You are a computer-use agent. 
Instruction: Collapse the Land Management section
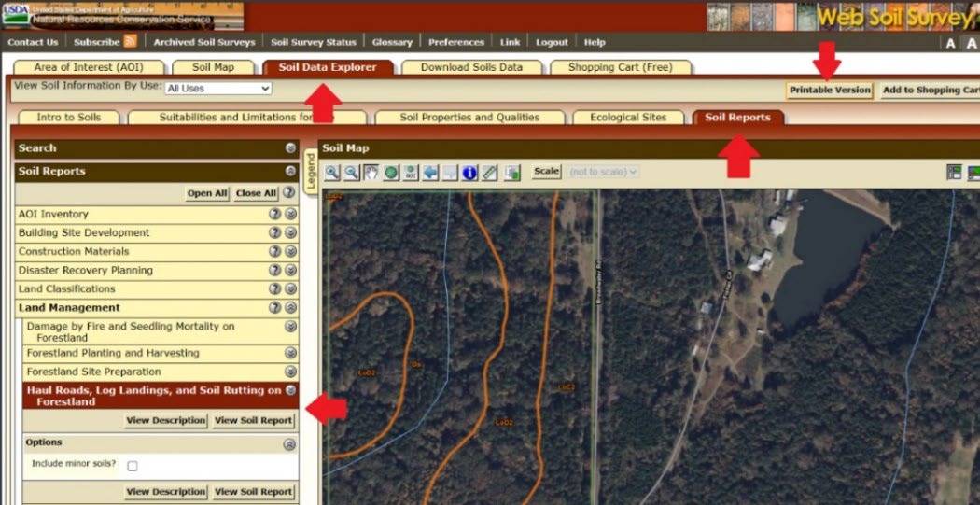click(290, 308)
